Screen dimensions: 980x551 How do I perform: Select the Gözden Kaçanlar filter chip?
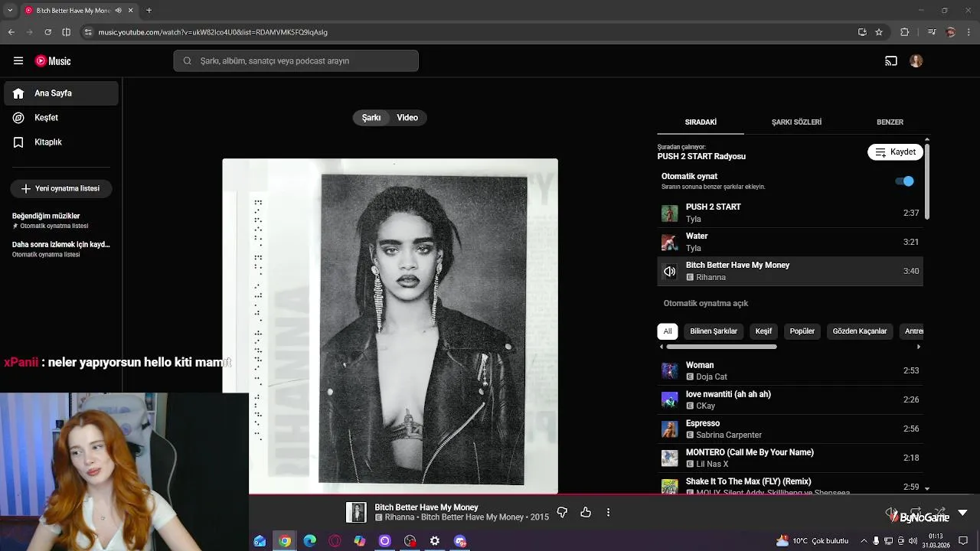coord(860,331)
